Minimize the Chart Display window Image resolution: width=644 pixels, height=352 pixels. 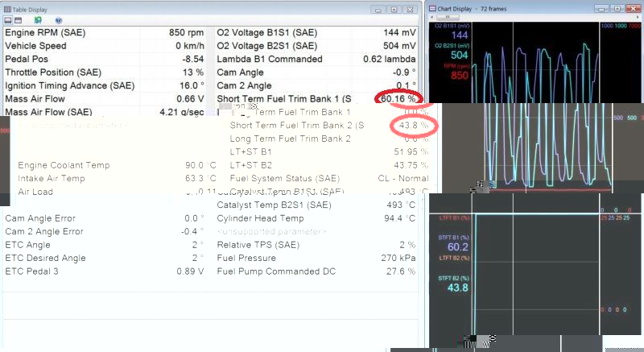tap(602, 8)
